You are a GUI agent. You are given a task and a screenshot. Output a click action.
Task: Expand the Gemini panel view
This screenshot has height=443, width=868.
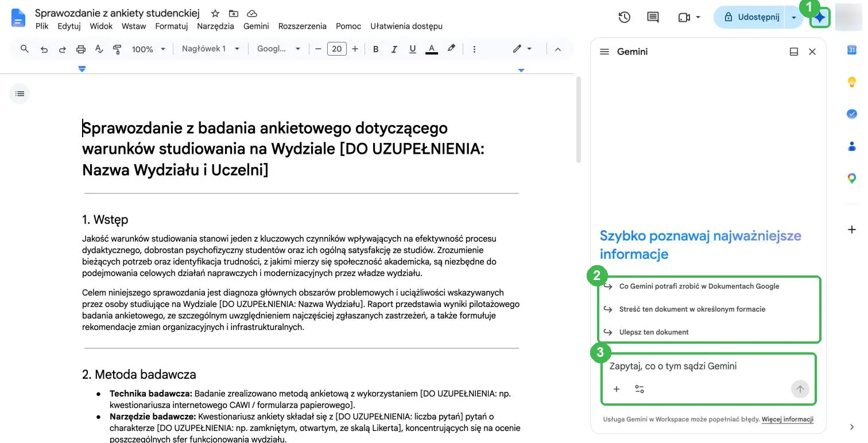click(x=794, y=52)
